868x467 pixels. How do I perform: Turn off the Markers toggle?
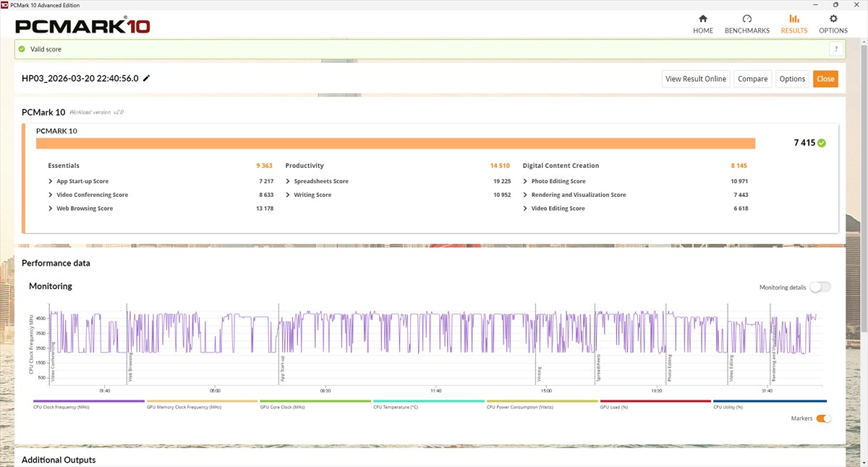[x=823, y=418]
